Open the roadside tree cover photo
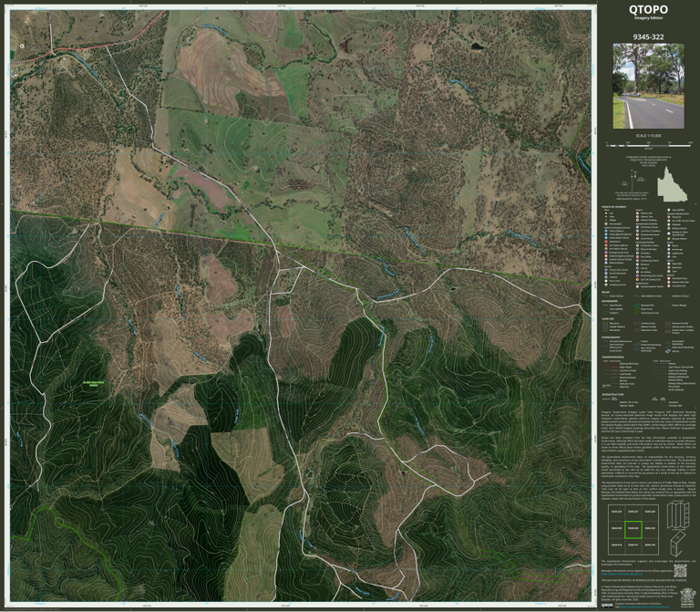This screenshot has height=612, width=700. click(648, 86)
